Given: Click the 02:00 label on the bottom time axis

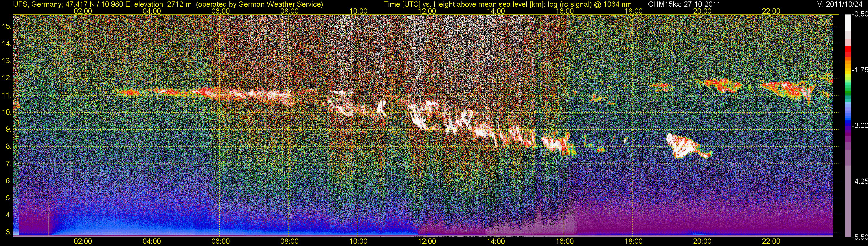Looking at the screenshot, I should coord(83,241).
